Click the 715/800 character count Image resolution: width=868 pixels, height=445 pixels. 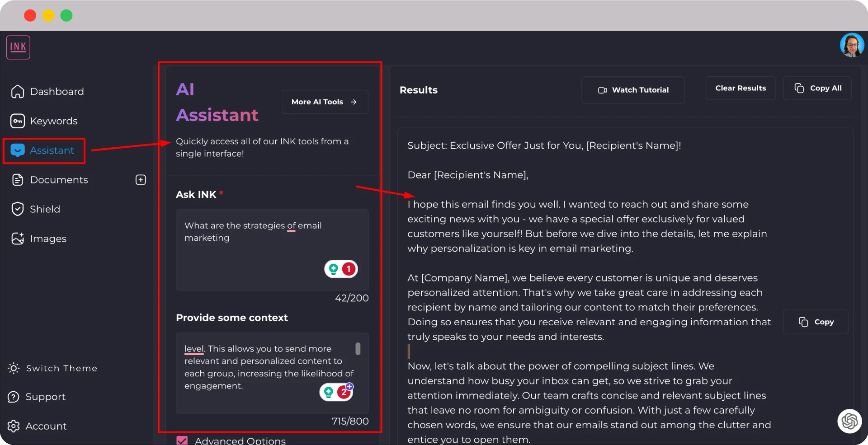click(x=350, y=421)
